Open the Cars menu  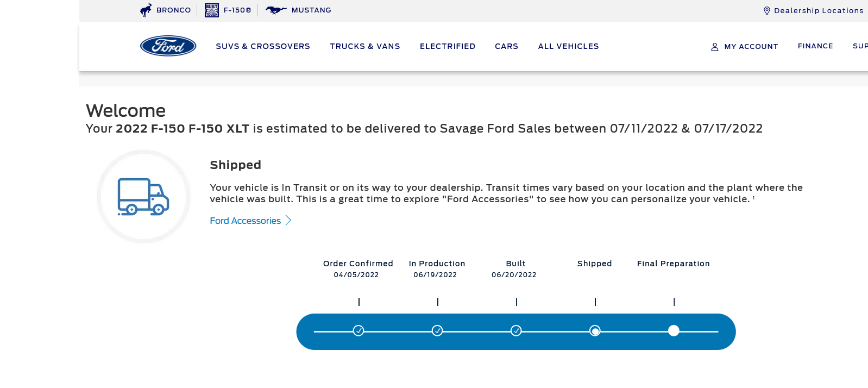tap(506, 46)
